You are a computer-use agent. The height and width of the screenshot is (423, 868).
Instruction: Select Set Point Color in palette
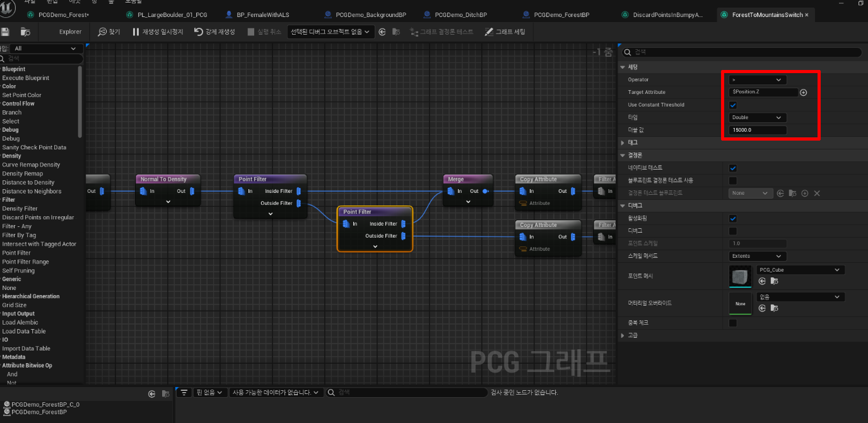point(22,95)
